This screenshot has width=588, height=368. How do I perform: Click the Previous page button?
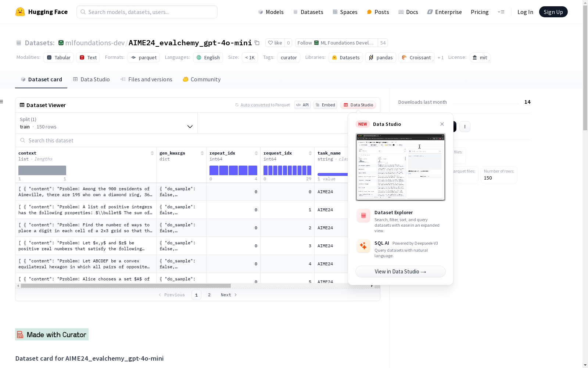click(x=172, y=295)
